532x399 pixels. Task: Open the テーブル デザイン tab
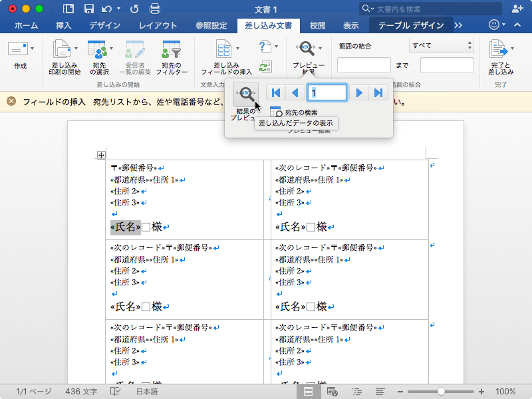(x=411, y=25)
